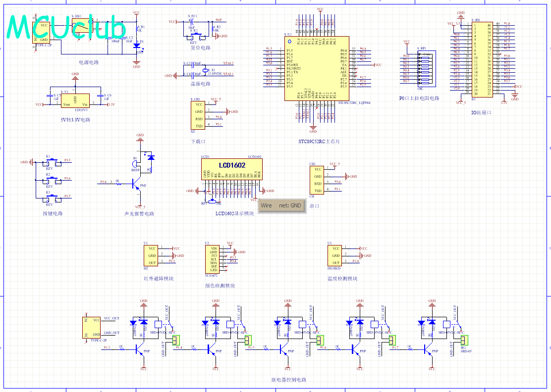The image size is (551, 392).
Task: Select the DS18B20 temperature sensor U3
Action: pos(336,255)
